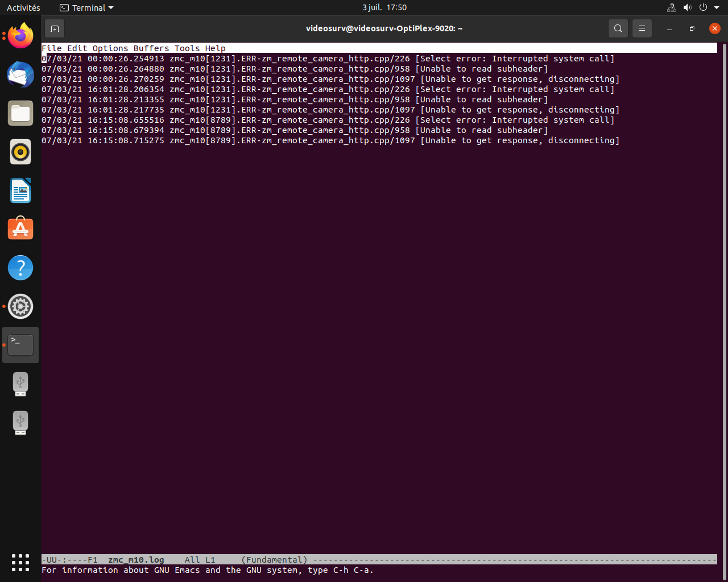
Task: Close the terminal window
Action: point(715,28)
